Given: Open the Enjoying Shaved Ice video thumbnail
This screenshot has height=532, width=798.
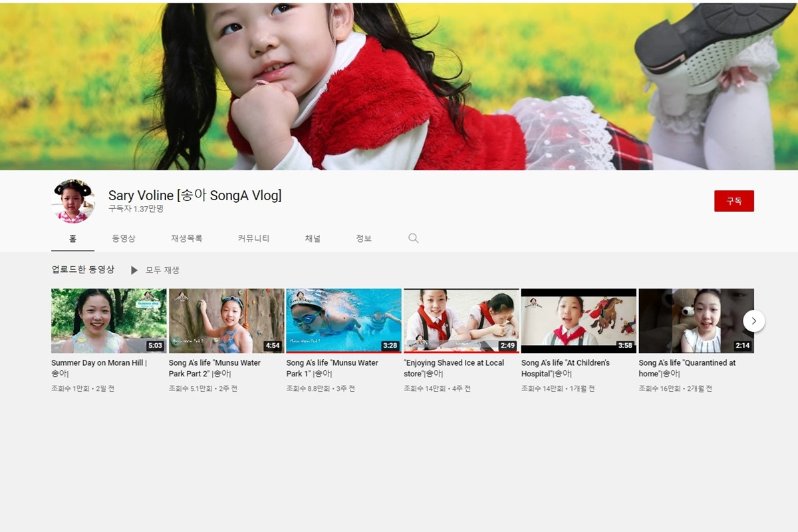Looking at the screenshot, I should pyautogui.click(x=462, y=321).
